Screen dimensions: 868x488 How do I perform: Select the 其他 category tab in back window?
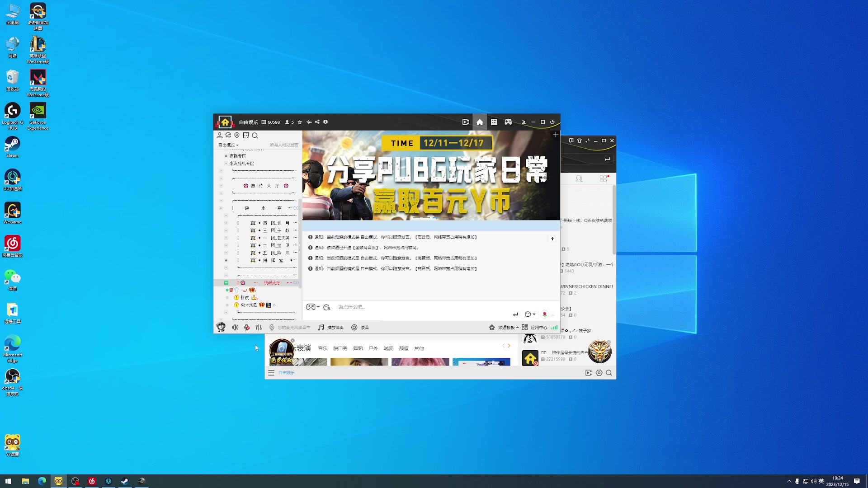click(x=419, y=348)
